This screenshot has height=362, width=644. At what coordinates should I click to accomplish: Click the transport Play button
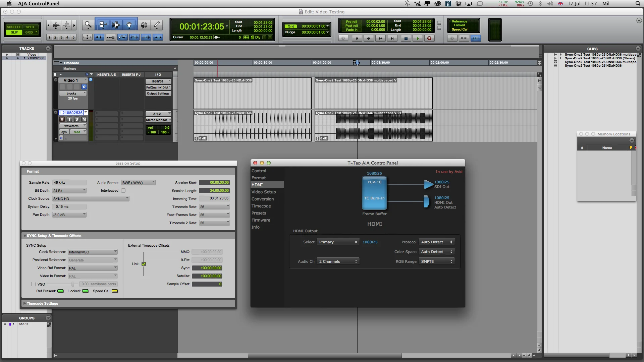[418, 38]
